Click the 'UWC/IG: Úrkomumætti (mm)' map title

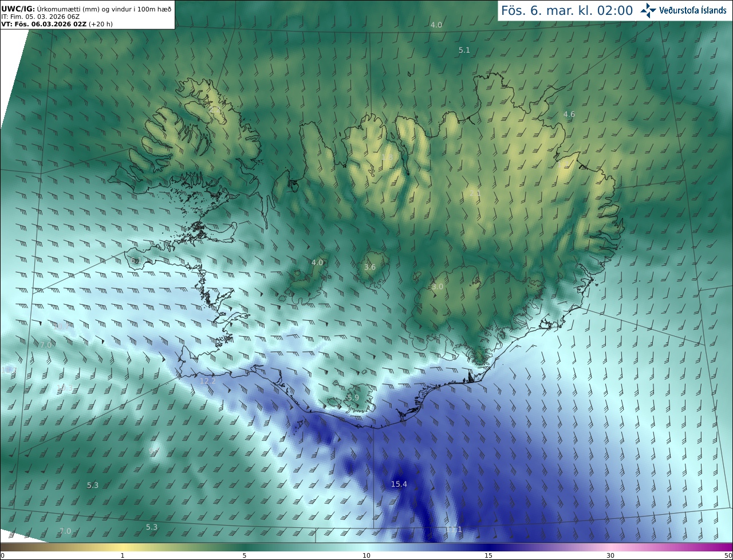[86, 9]
